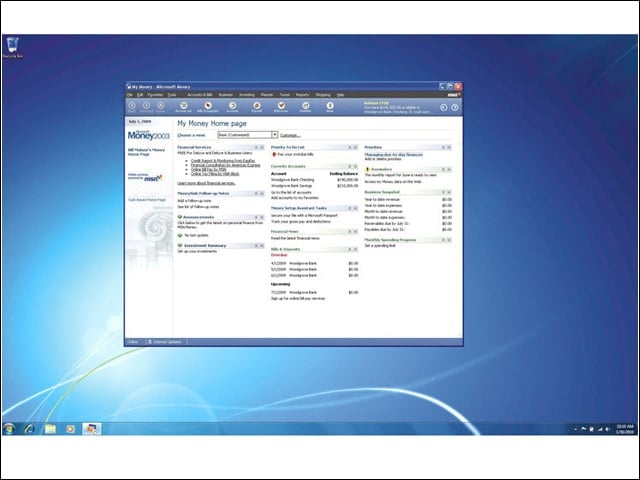
Task: Open the Reports menu
Action: 302,95
